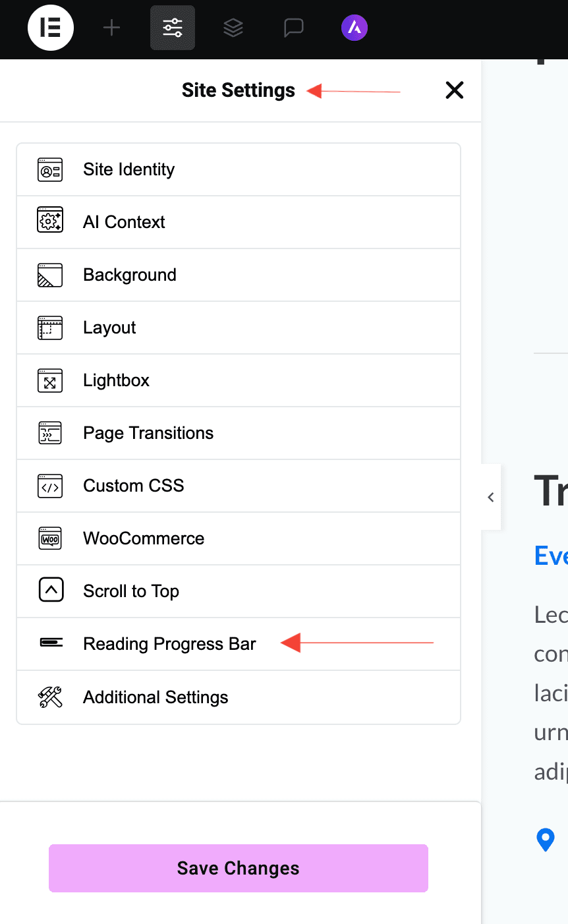Click the blue location pin on the page
The height and width of the screenshot is (924, 568).
[x=545, y=840]
